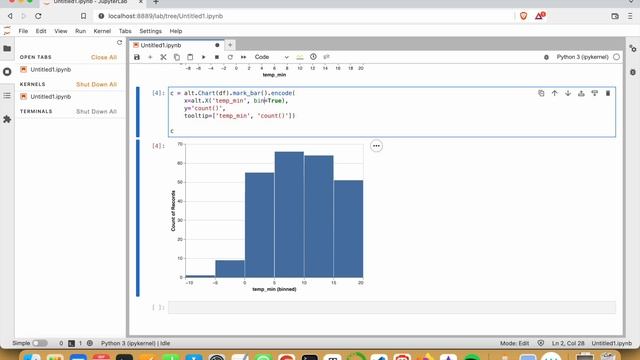
Task: Refresh the running sessions list
Action: (x=119, y=42)
